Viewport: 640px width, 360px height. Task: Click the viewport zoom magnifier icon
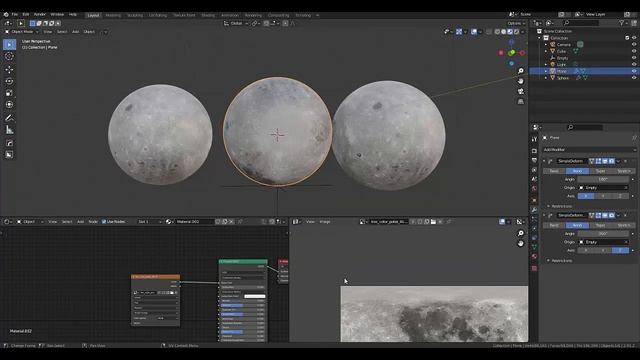[521, 71]
